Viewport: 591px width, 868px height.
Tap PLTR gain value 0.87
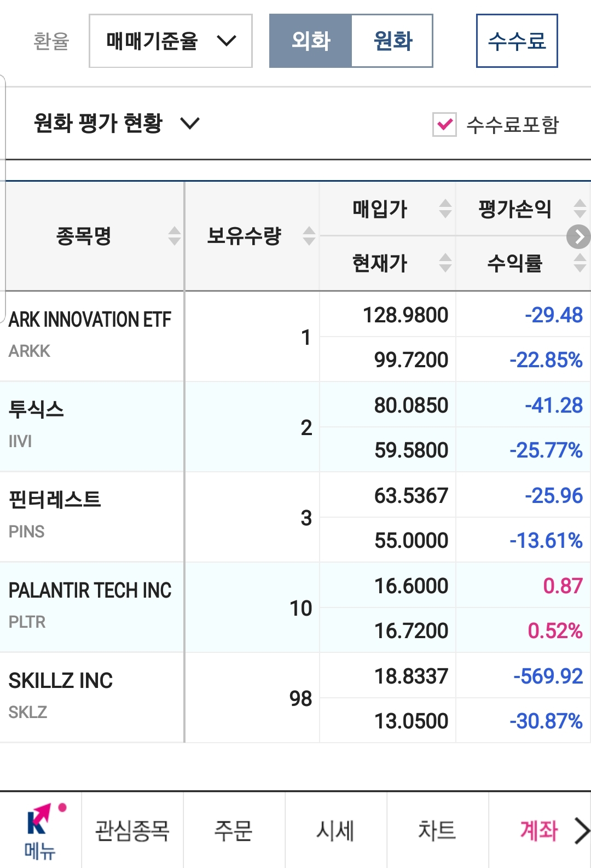[x=563, y=586]
